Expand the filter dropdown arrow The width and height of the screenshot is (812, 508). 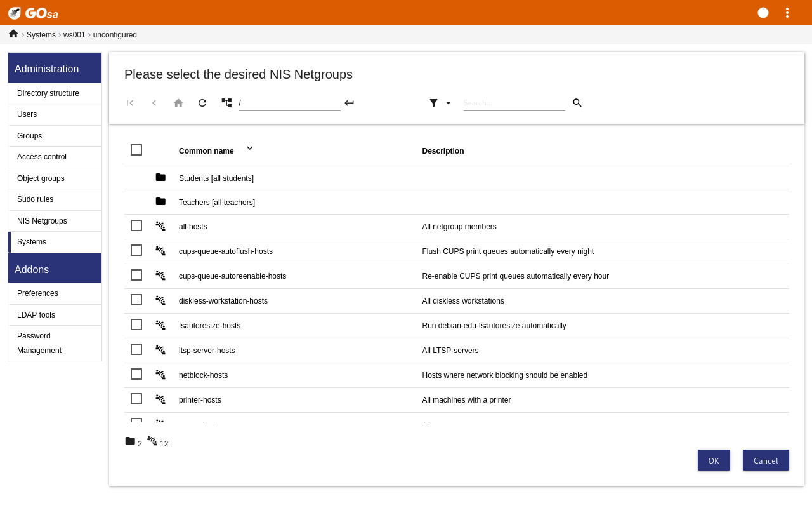coord(448,103)
